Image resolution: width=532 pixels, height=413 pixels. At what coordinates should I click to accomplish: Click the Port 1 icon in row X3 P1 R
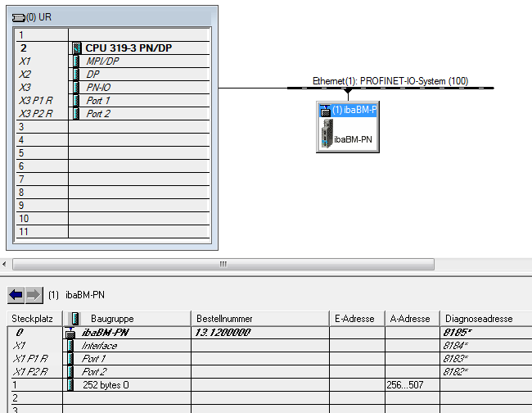76,101
